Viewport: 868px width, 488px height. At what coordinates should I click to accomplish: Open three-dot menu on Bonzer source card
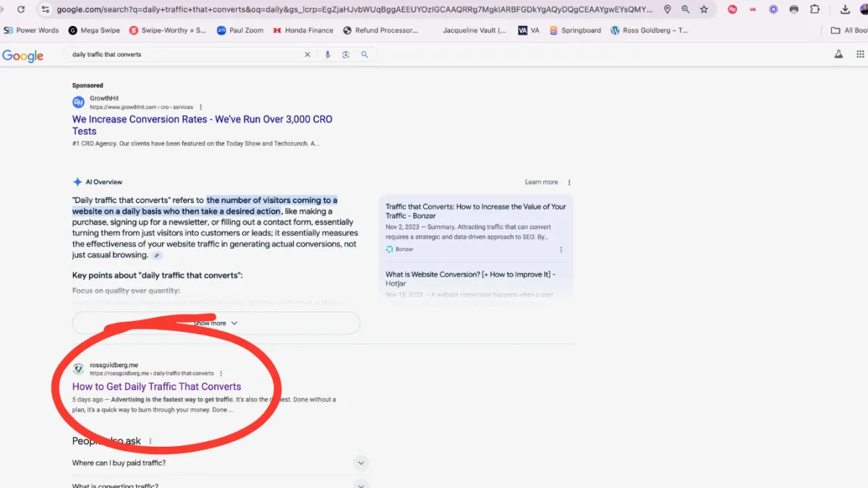click(561, 250)
